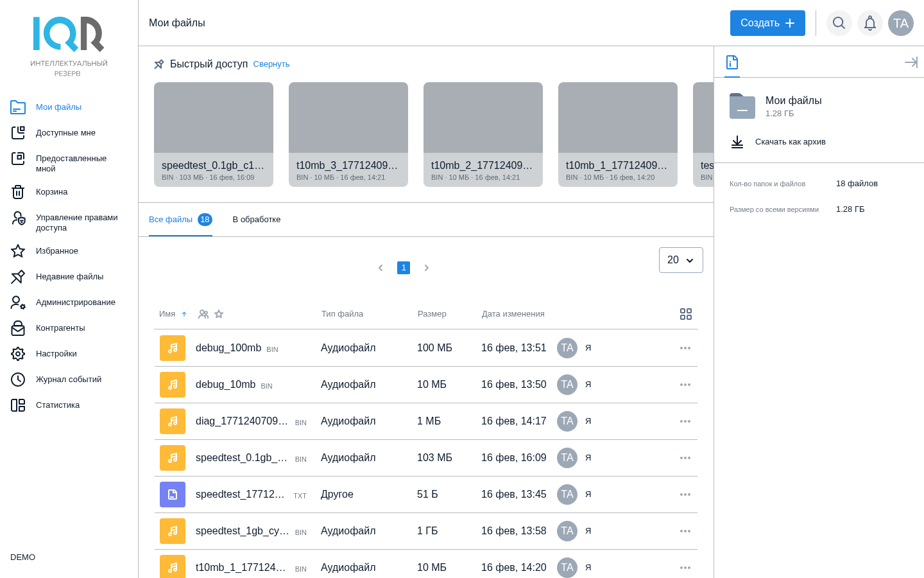Click Свернуть link in quick access

[271, 64]
